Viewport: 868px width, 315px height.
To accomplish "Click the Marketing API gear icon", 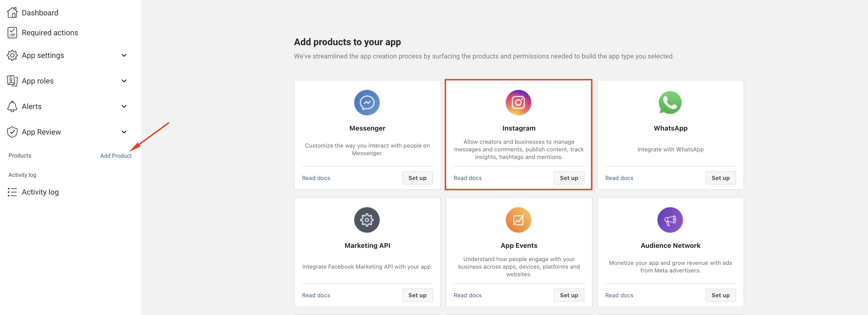I will (x=367, y=220).
